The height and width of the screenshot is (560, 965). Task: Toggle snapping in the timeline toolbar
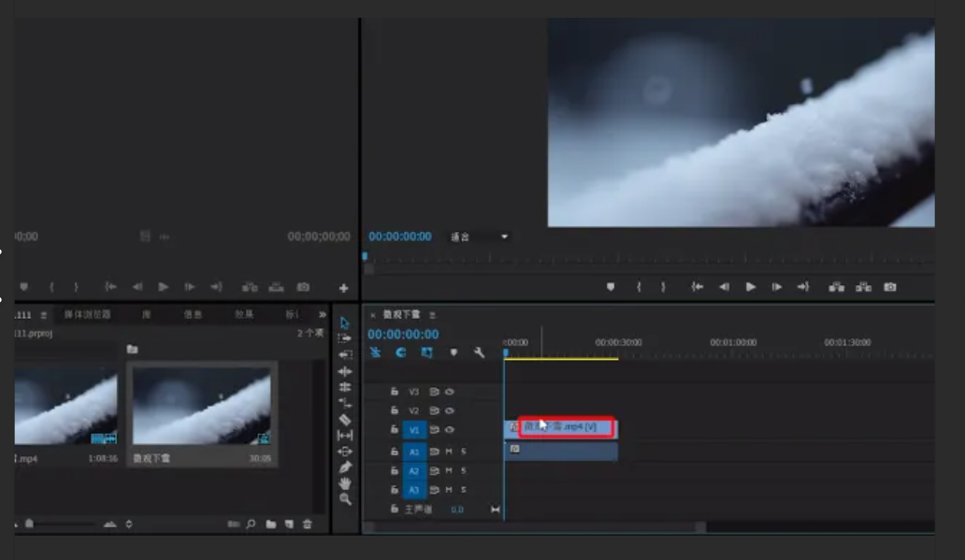[375, 352]
